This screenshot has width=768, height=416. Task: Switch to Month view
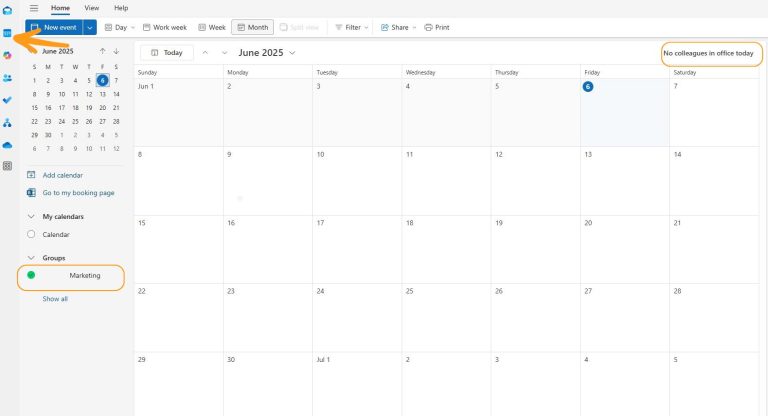tap(253, 27)
